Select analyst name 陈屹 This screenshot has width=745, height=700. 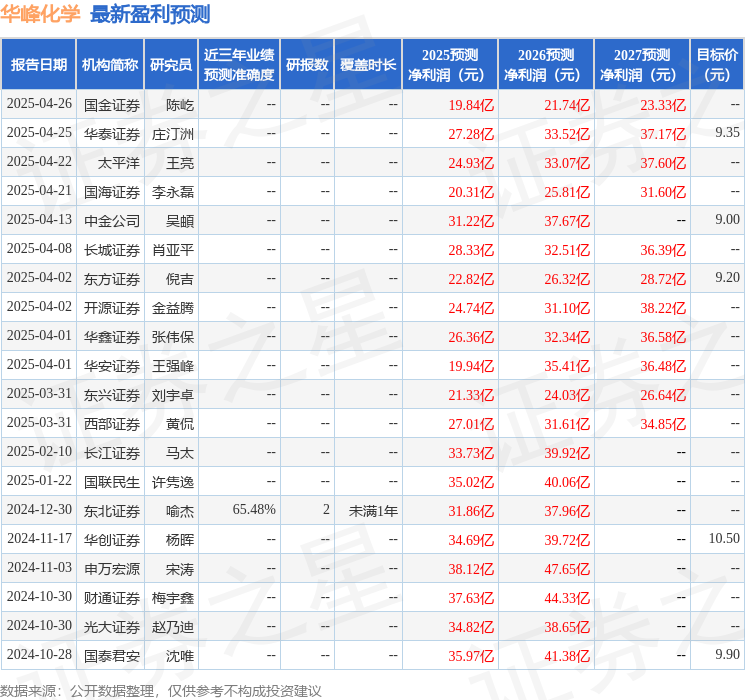(180, 105)
